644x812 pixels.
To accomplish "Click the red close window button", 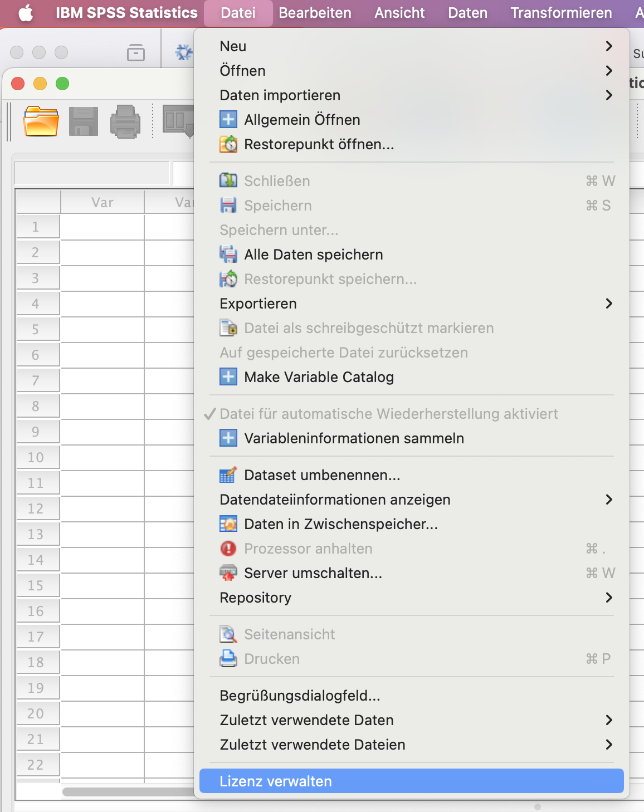I will tap(18, 84).
